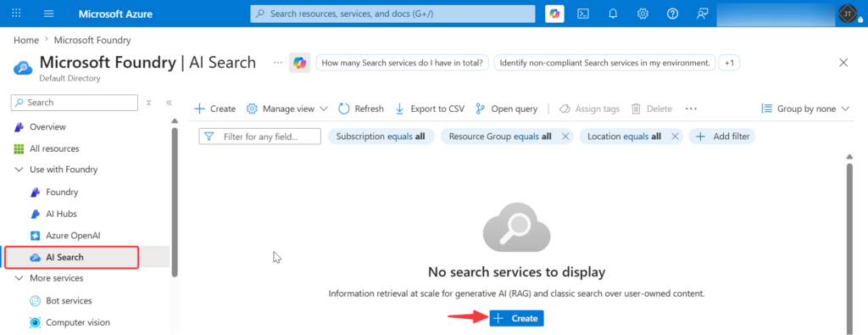Open the Subscription equals all filter

click(x=381, y=137)
